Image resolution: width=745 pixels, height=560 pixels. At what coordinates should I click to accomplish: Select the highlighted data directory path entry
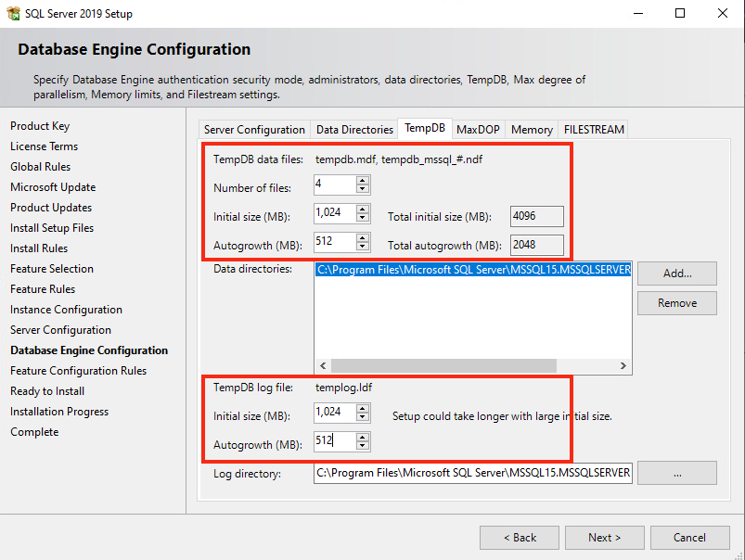[473, 270]
